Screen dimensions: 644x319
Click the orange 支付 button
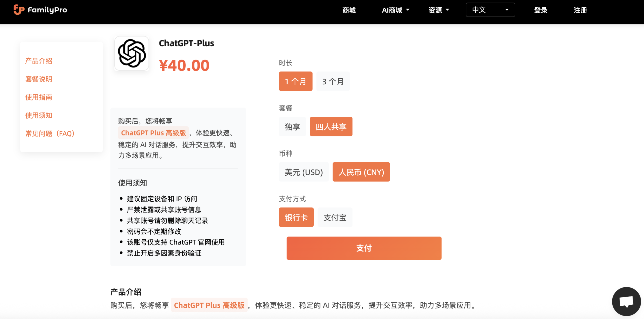364,248
